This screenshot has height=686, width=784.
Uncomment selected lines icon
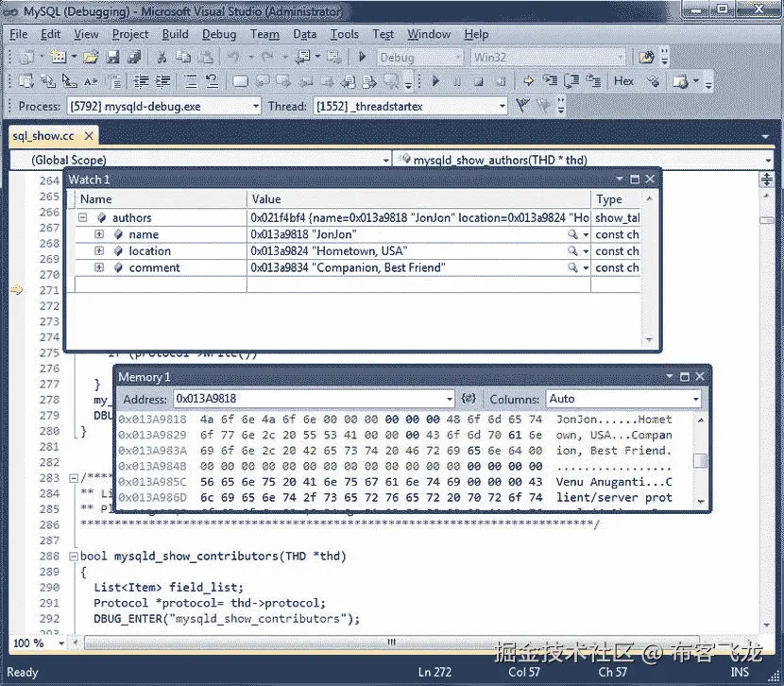point(212,81)
